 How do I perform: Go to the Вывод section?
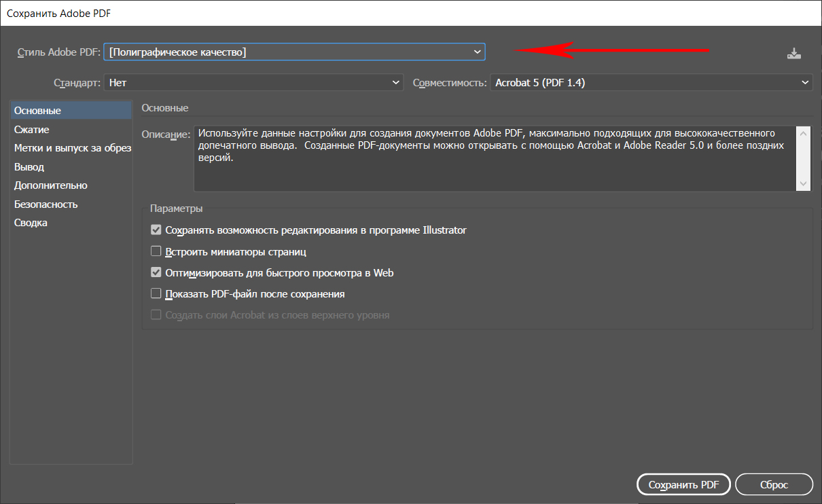point(71,166)
